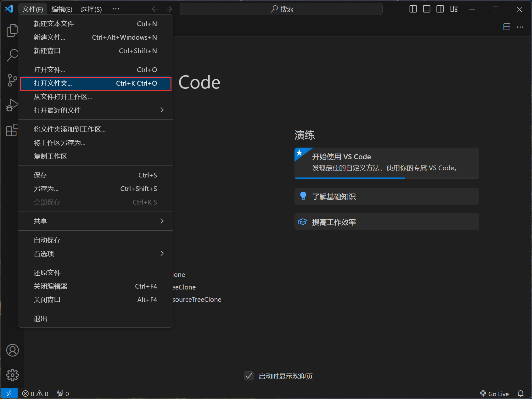Open the File menu

(x=33, y=9)
